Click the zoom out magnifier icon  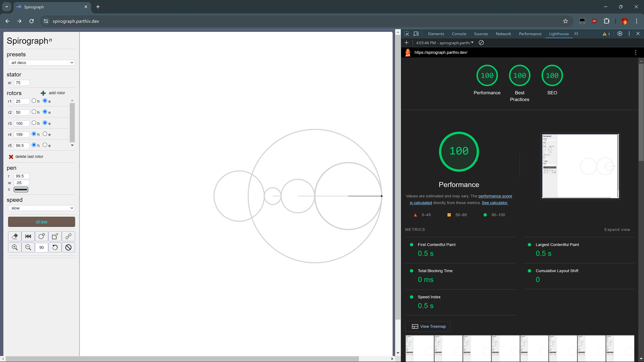28,247
